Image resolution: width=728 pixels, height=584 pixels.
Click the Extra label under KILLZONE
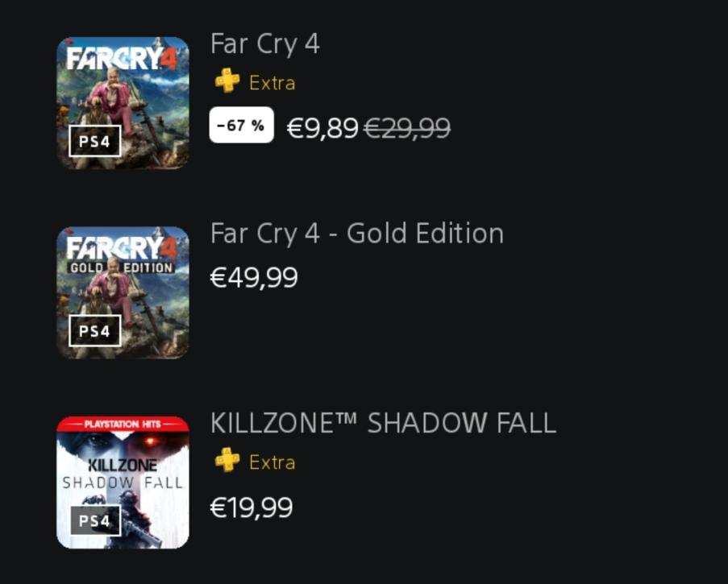[x=272, y=462]
